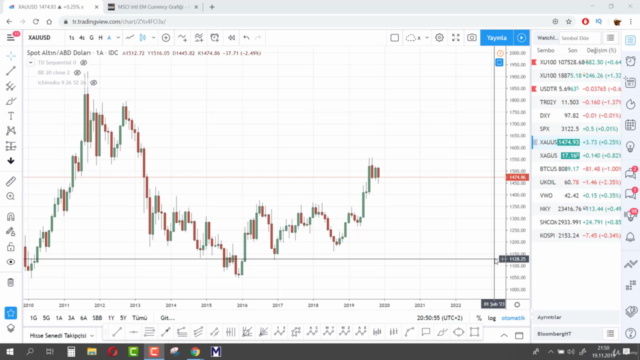This screenshot has width=640, height=360.
Task: Collapse the indicator legend chevron
Action: pyautogui.click(x=31, y=62)
